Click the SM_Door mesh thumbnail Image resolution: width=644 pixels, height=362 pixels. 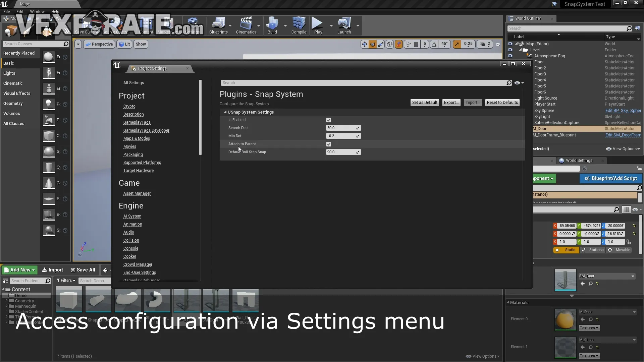[x=565, y=280]
